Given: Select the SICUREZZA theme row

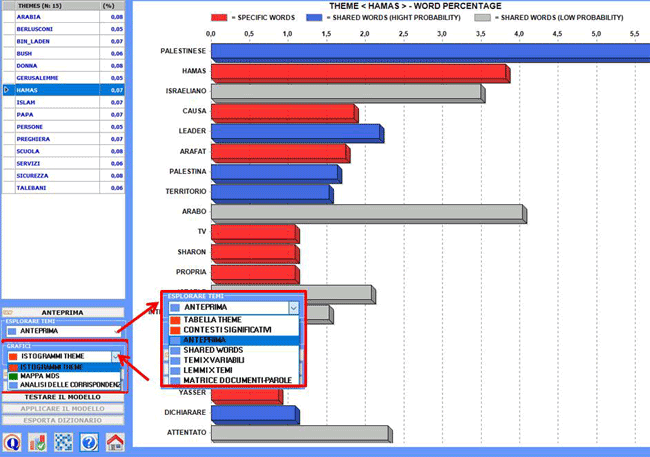Looking at the screenshot, I should (x=63, y=176).
